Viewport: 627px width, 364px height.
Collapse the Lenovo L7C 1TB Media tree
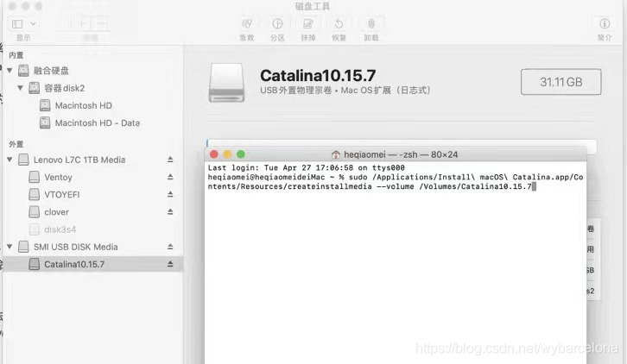click(9, 160)
